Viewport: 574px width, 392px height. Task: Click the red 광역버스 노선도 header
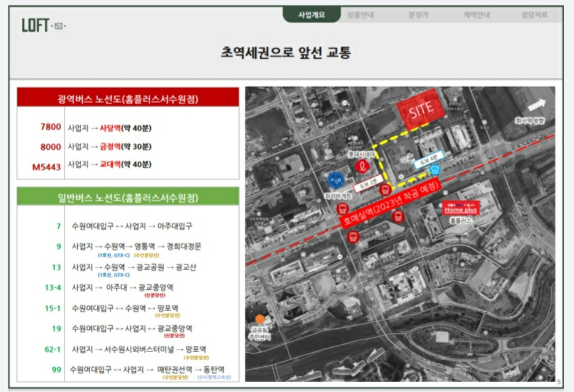coord(128,97)
